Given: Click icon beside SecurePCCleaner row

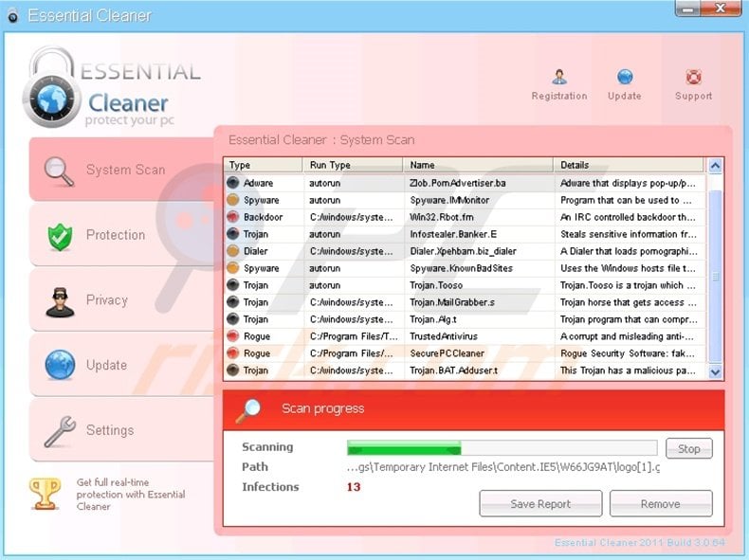Looking at the screenshot, I should pyautogui.click(x=232, y=353).
